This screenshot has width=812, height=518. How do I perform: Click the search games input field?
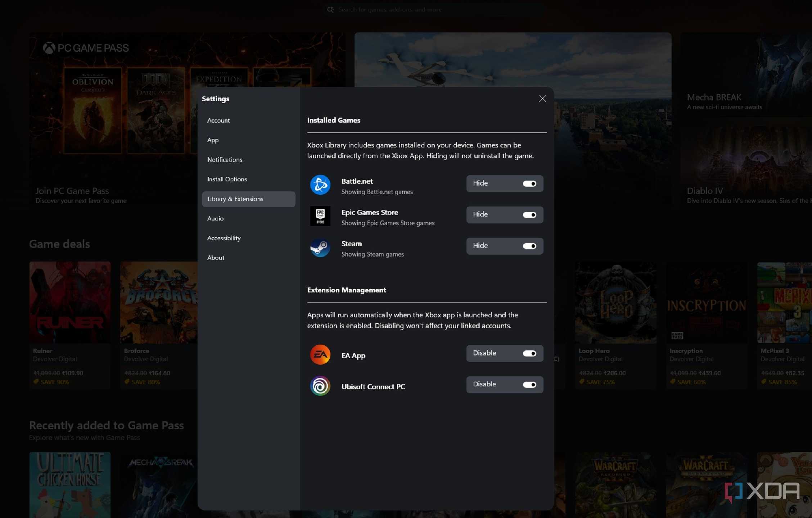tap(436, 10)
